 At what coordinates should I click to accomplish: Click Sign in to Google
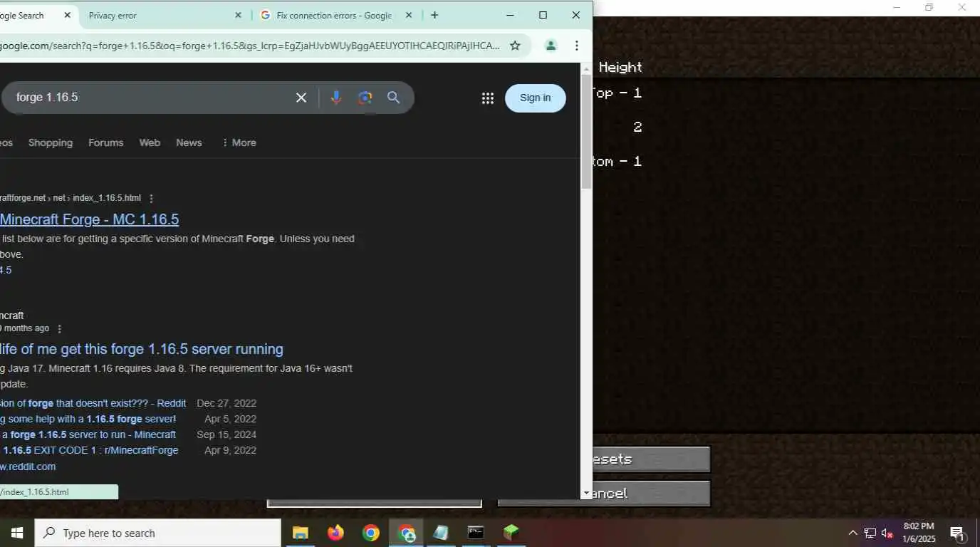coord(536,98)
